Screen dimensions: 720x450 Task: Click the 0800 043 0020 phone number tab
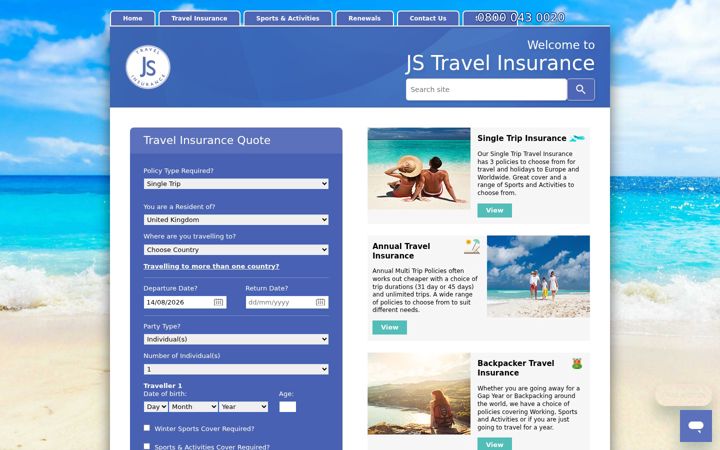click(x=520, y=17)
